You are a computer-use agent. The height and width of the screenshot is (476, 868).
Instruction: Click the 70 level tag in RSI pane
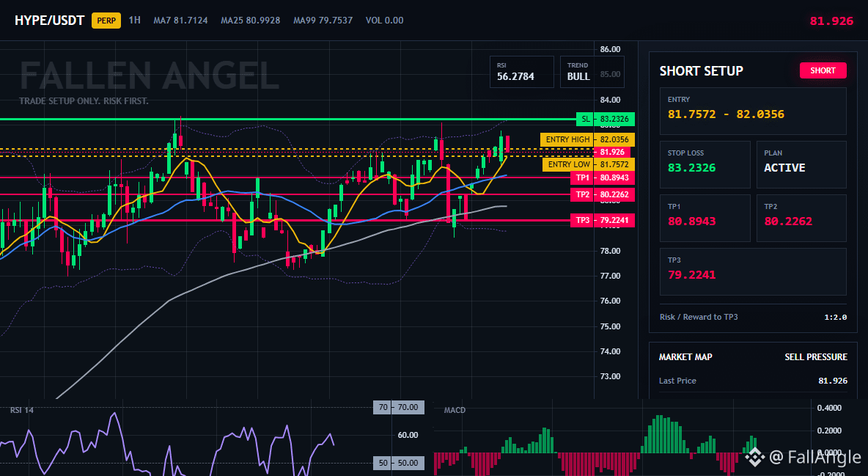pyautogui.click(x=399, y=407)
